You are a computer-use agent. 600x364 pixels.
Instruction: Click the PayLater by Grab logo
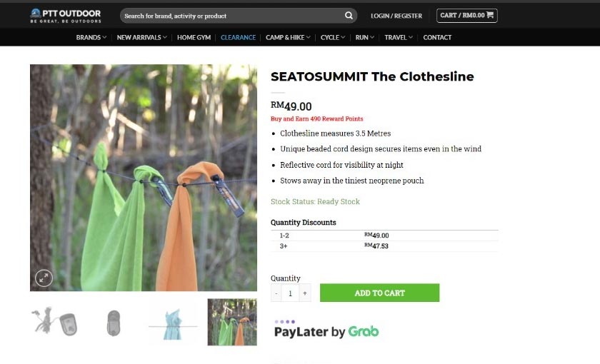click(326, 330)
